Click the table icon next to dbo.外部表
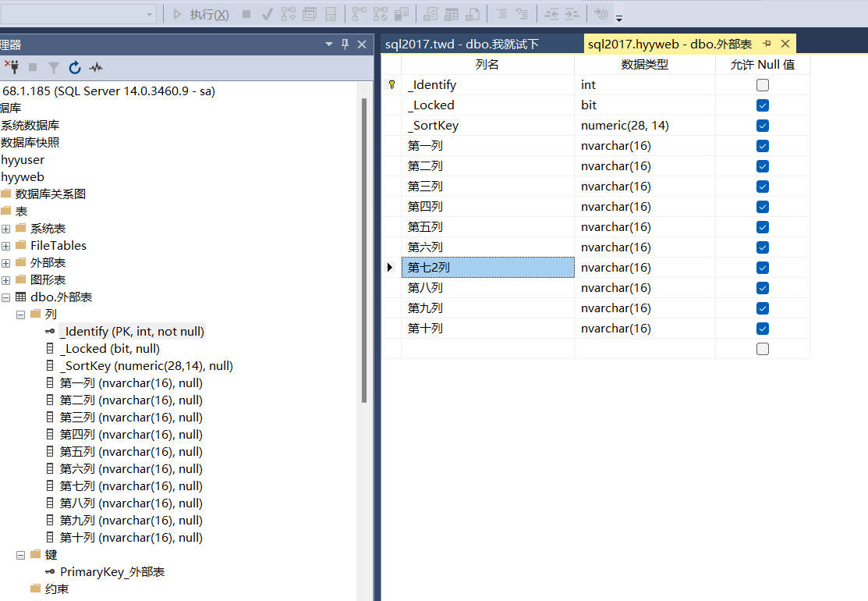 point(21,297)
